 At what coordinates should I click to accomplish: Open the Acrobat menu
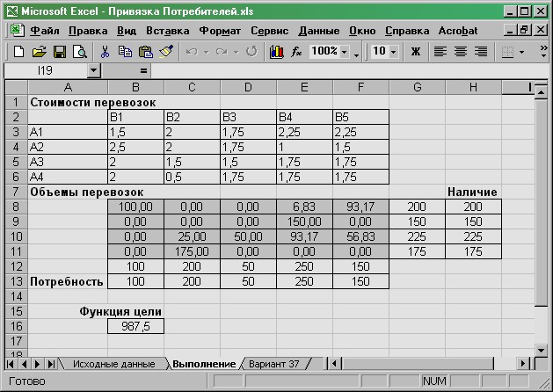[458, 31]
